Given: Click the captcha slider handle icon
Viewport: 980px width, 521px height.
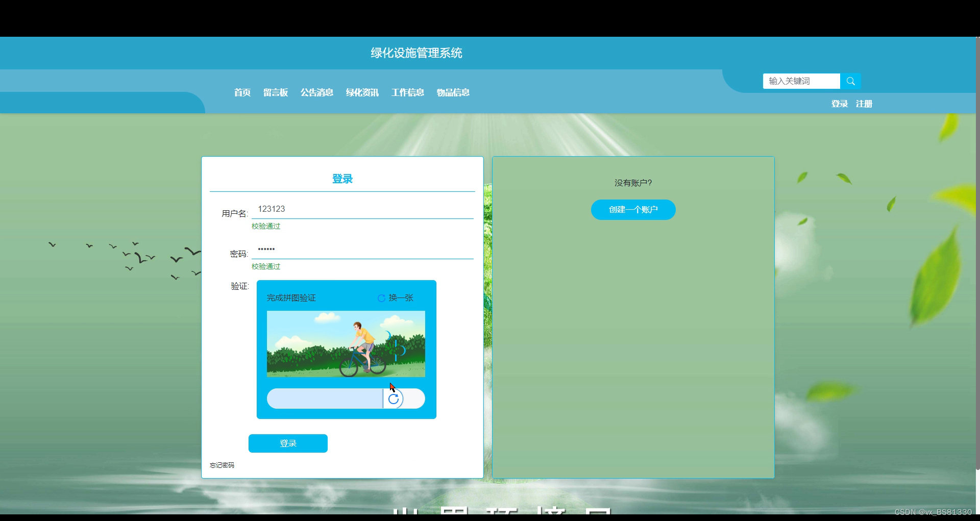Looking at the screenshot, I should [x=394, y=399].
